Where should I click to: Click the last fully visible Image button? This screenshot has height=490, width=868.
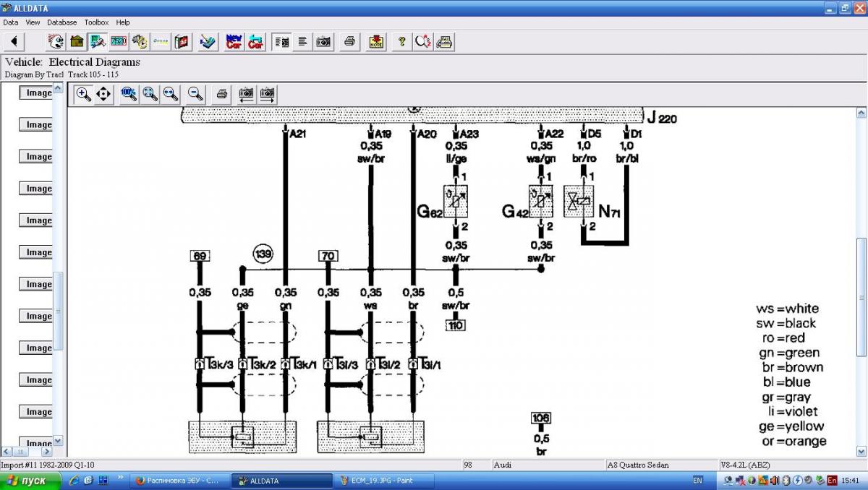36,411
